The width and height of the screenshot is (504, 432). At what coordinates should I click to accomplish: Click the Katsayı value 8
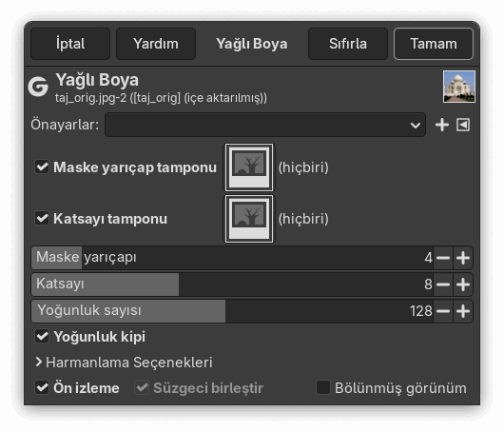point(428,285)
